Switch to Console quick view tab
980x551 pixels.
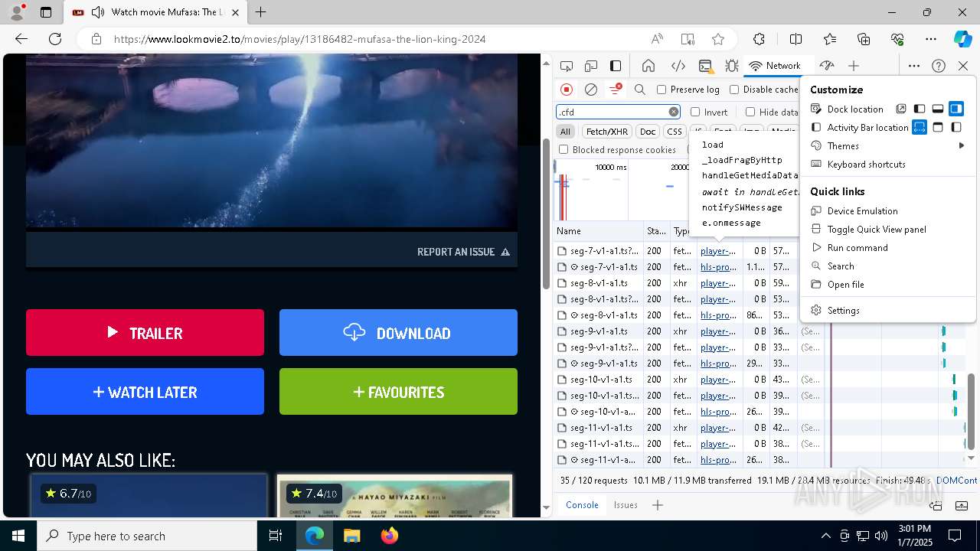[x=582, y=505]
